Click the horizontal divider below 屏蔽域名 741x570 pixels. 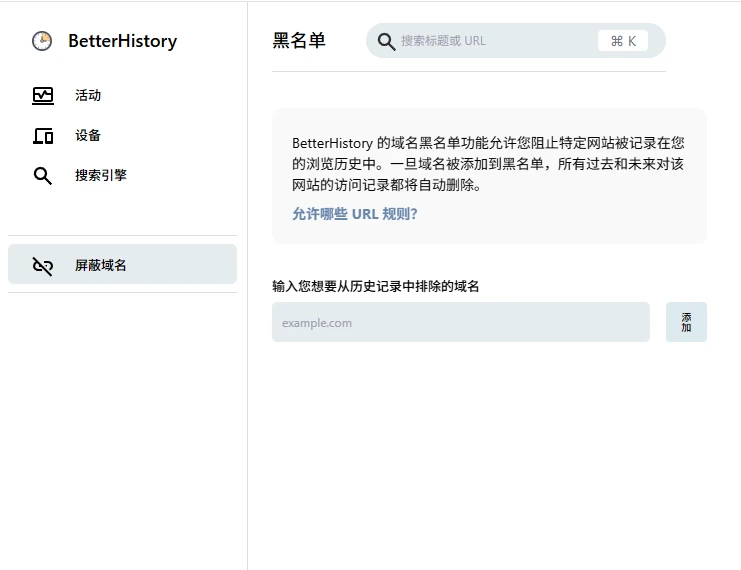coord(122,293)
